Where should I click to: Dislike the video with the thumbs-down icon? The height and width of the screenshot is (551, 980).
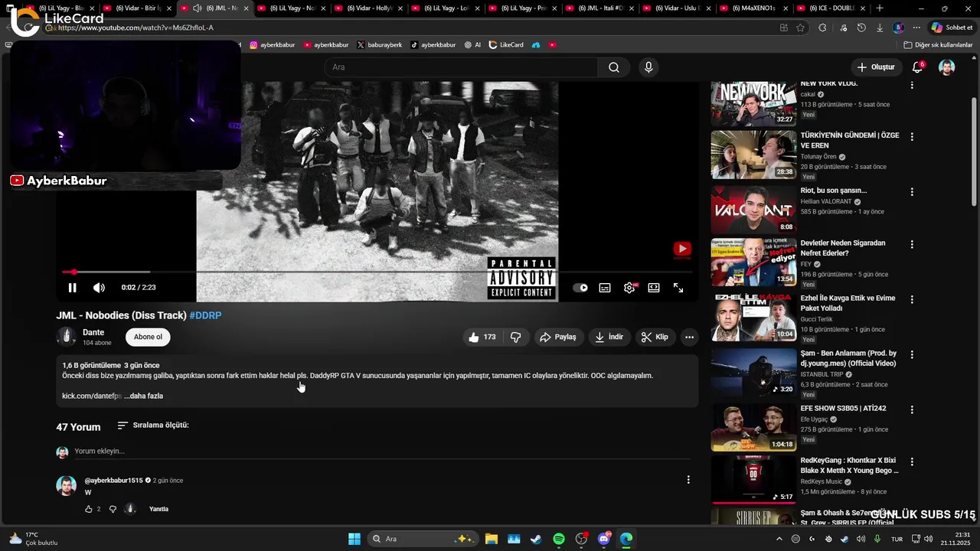tap(515, 337)
